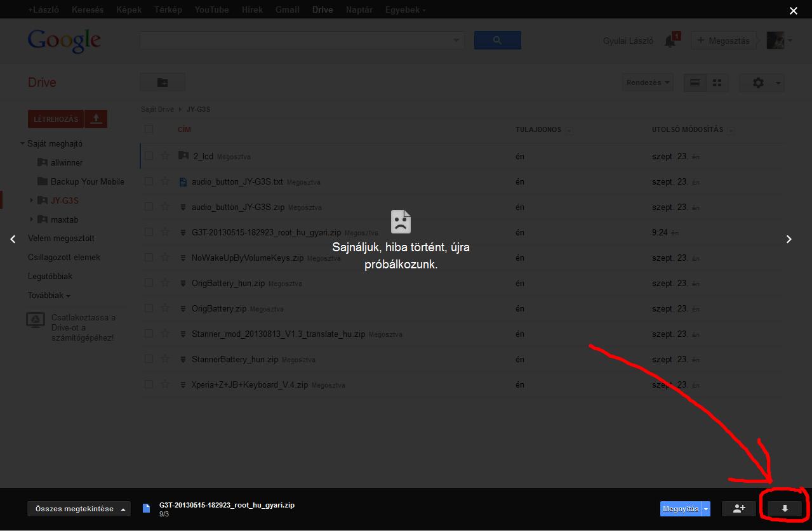
Task: Click the Backup Your Mobile folder icon
Action: pos(43,181)
